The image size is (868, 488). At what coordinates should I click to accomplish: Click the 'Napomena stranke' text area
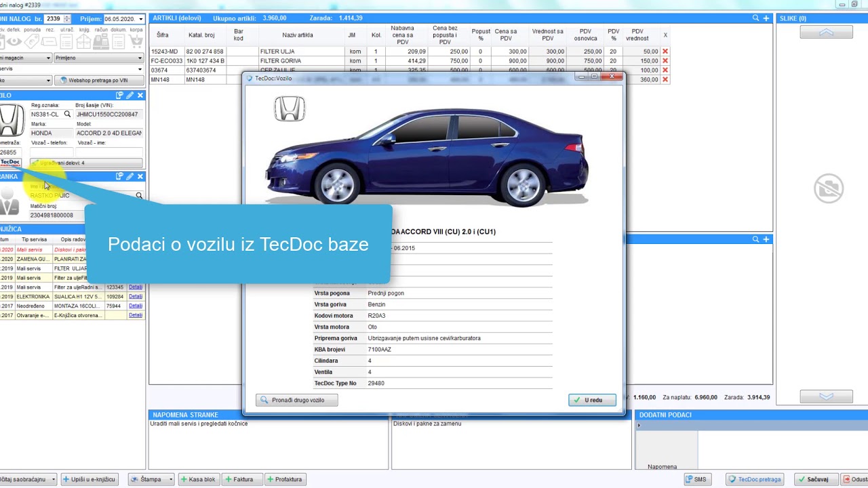pos(269,444)
